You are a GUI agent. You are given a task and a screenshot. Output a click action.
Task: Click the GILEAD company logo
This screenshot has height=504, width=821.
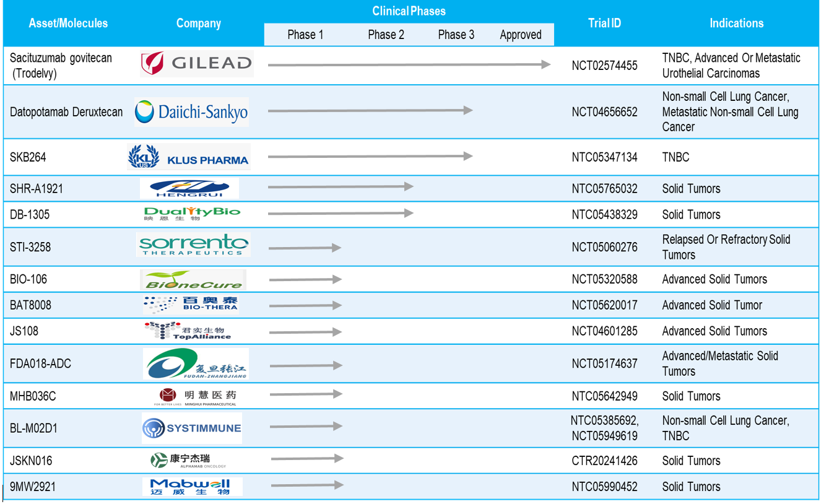pyautogui.click(x=196, y=63)
